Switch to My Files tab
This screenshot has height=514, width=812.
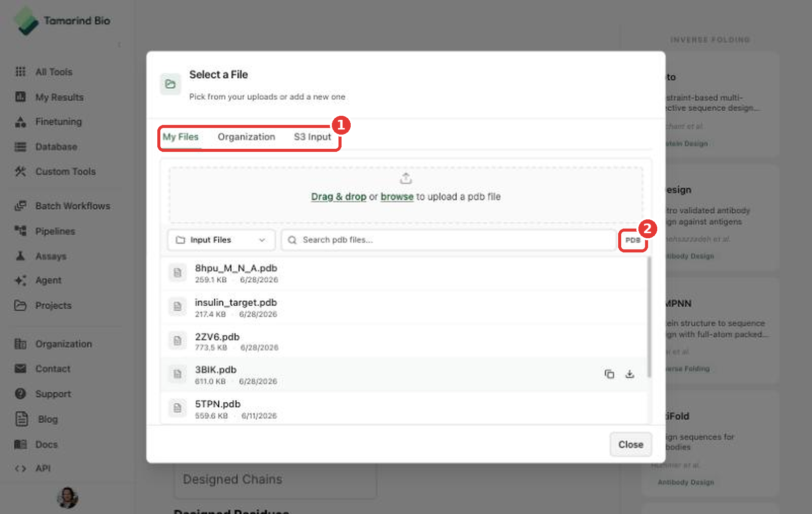pyautogui.click(x=181, y=137)
